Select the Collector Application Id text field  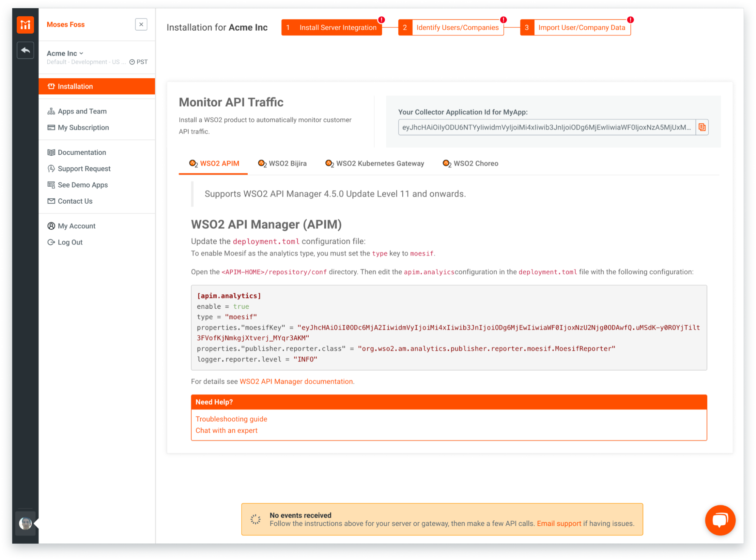point(546,127)
